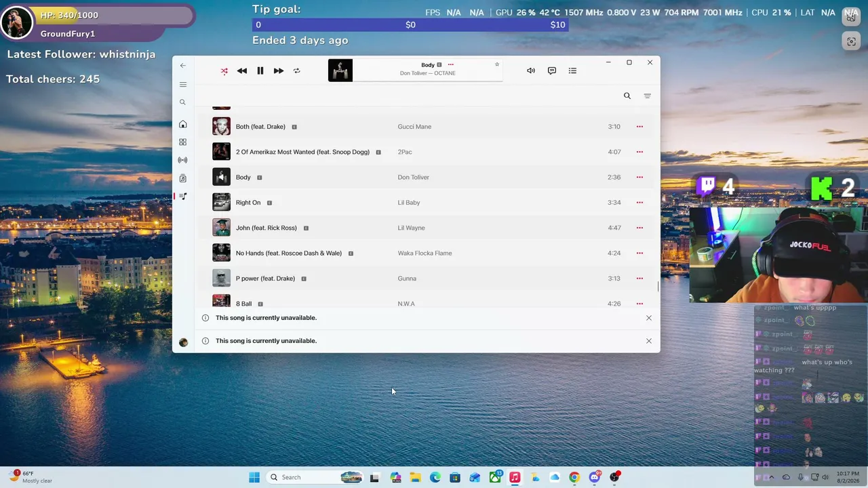868x488 pixels.
Task: Select the song title Right On
Action: tap(248, 203)
